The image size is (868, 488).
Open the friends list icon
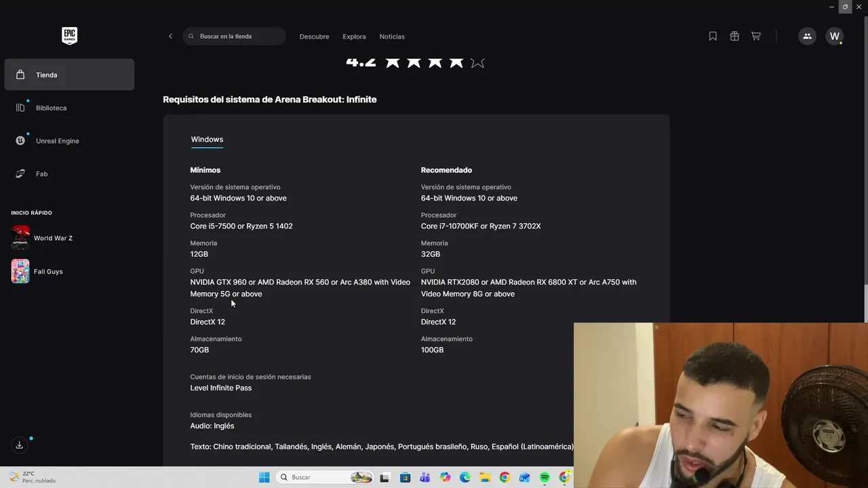coord(807,37)
